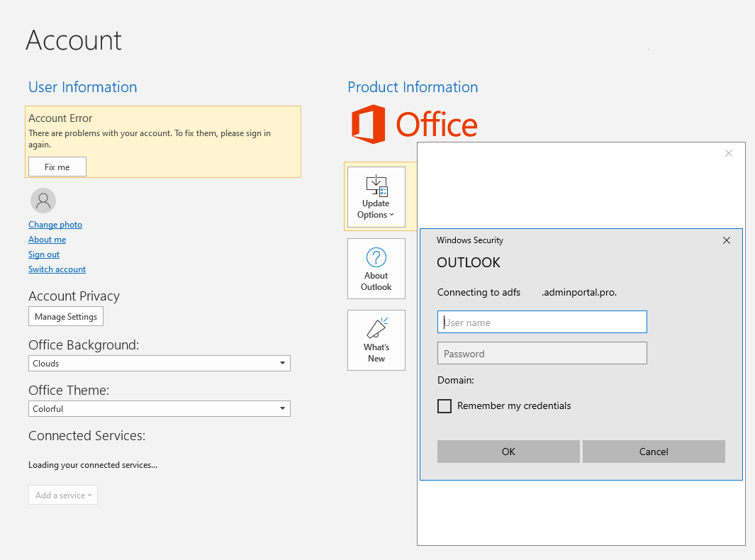Close the white sign-in popup window
Image resolution: width=755 pixels, height=560 pixels.
pyautogui.click(x=729, y=153)
